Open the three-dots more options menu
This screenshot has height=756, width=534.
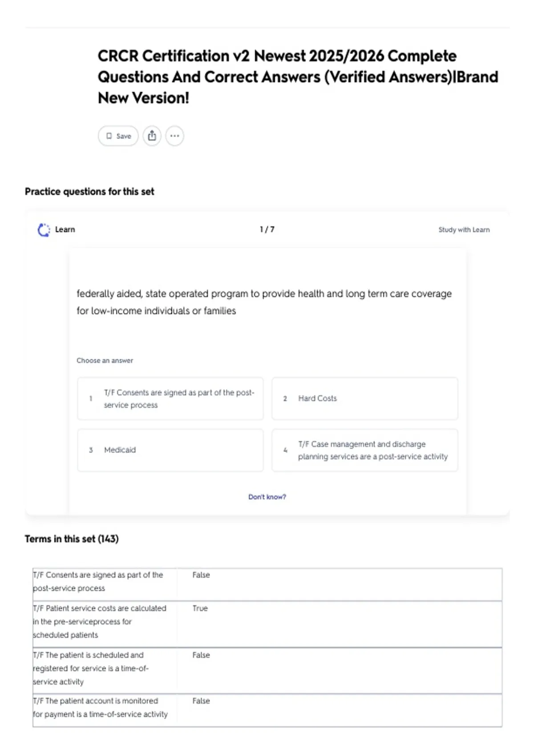click(174, 136)
